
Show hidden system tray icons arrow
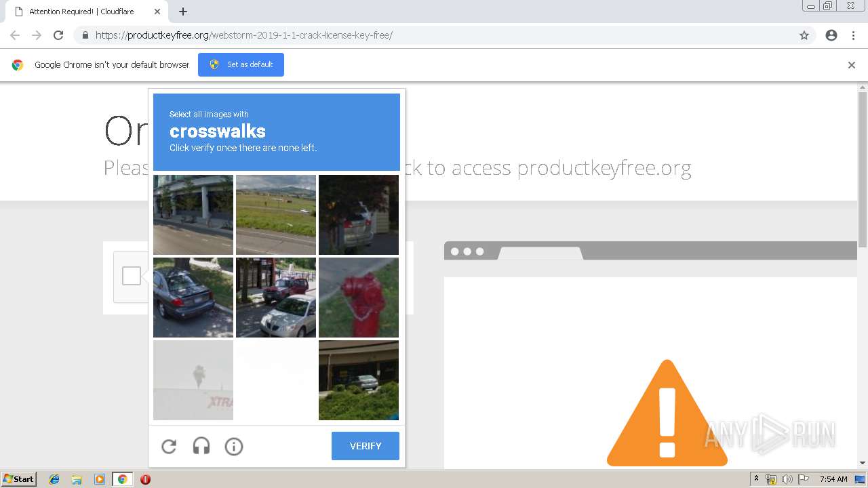coord(756,479)
